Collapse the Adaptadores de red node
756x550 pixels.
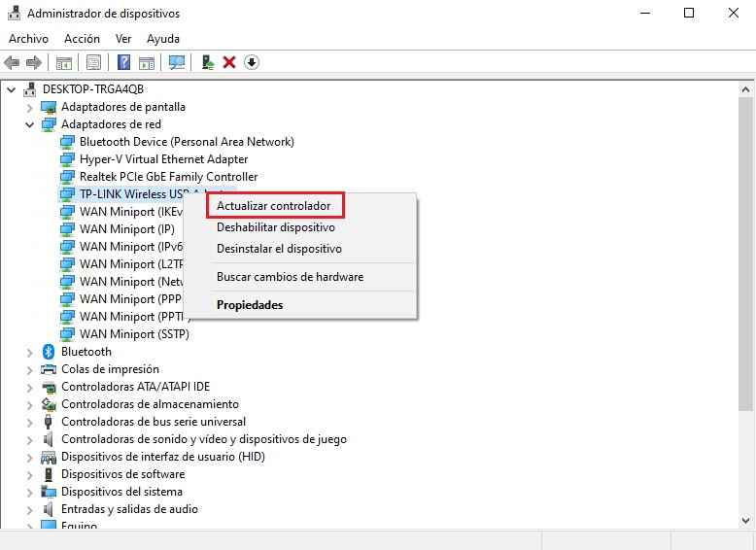[30, 124]
